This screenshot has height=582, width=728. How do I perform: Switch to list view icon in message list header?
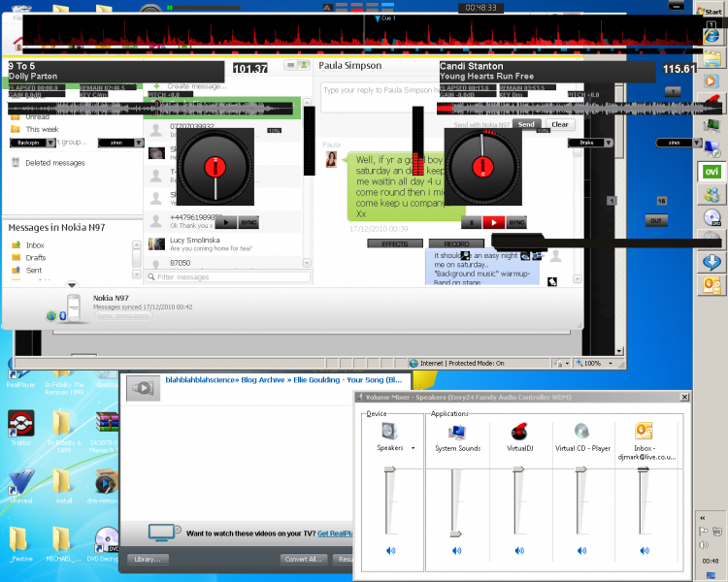291,65
